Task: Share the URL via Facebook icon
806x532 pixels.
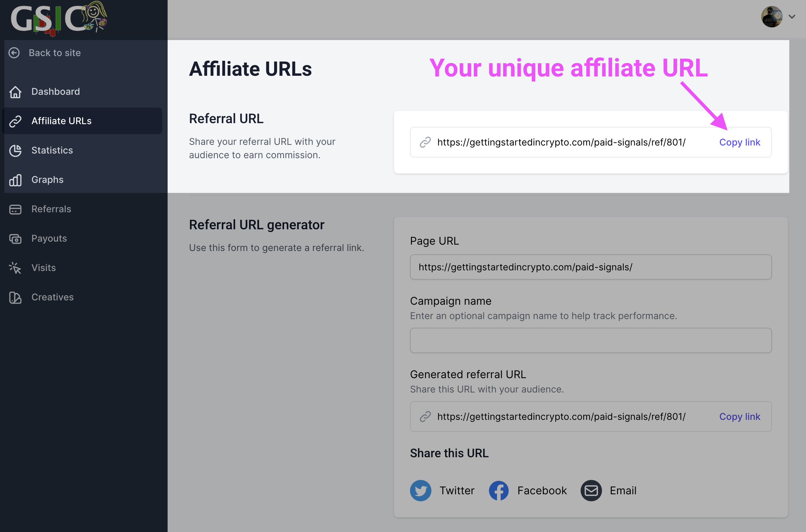Action: click(498, 491)
